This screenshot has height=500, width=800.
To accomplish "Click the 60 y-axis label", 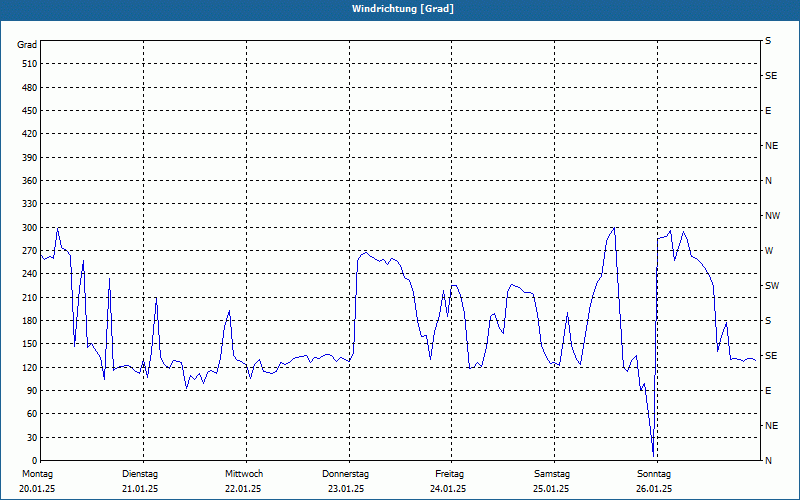I will (32, 414).
